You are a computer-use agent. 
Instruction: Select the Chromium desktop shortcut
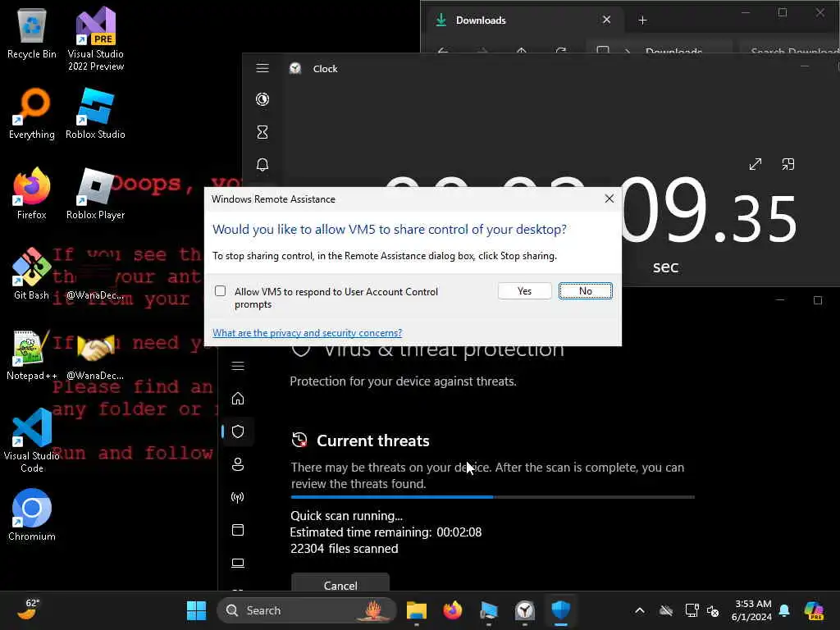(x=32, y=515)
